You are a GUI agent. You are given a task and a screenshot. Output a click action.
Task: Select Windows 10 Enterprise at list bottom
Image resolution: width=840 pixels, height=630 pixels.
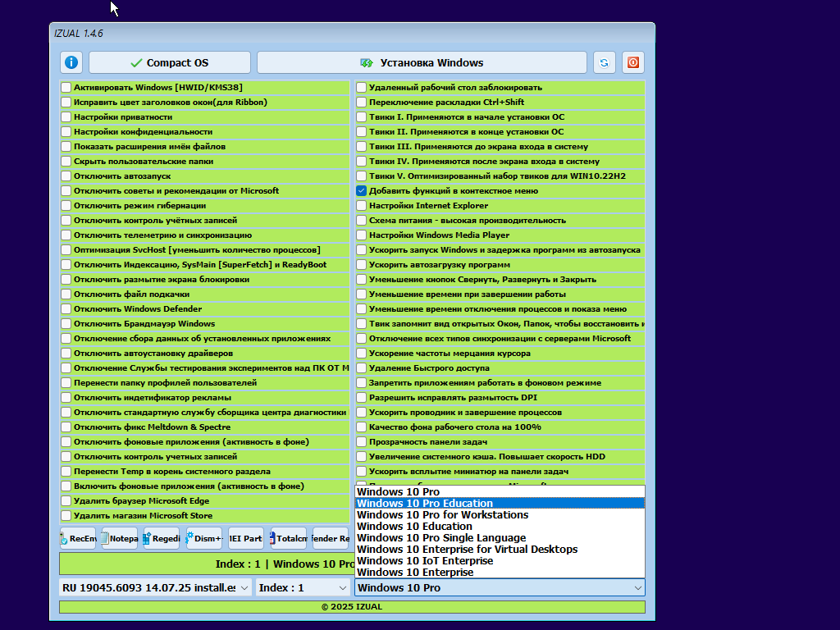[500, 572]
